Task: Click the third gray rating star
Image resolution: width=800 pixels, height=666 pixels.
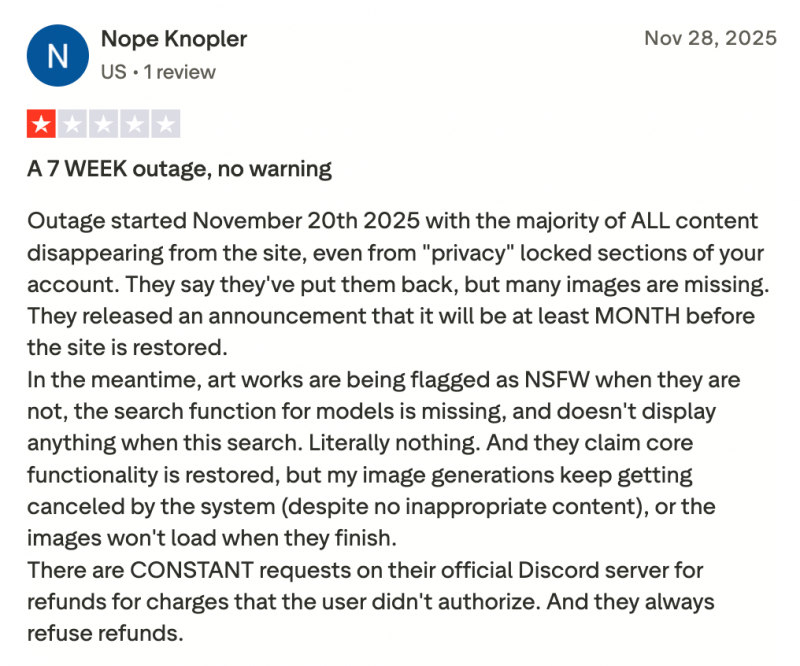Action: point(104,125)
